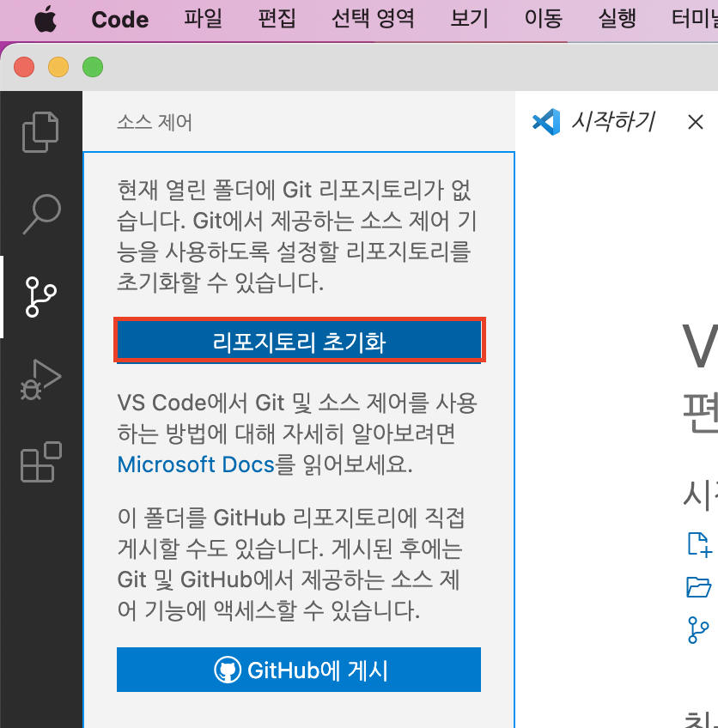Click the clone Git repository icon on welcome page

pos(698,630)
